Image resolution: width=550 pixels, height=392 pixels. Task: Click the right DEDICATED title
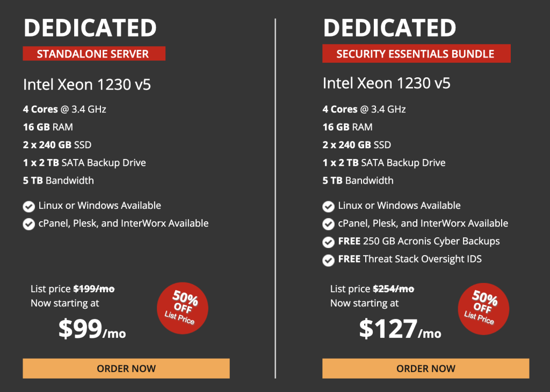(389, 28)
